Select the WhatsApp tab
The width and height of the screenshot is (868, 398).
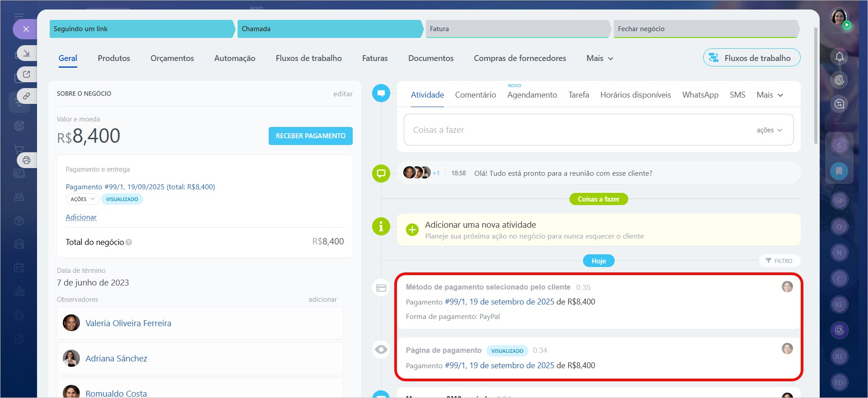[700, 95]
